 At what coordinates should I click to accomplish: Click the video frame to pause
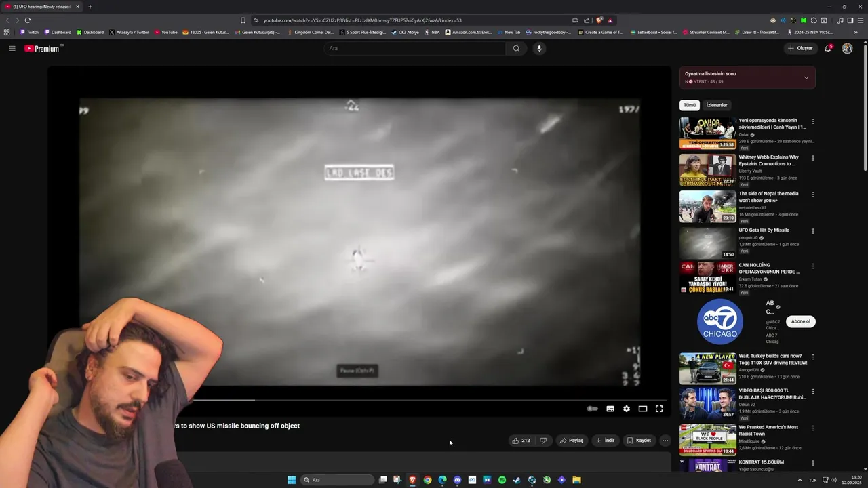click(359, 241)
